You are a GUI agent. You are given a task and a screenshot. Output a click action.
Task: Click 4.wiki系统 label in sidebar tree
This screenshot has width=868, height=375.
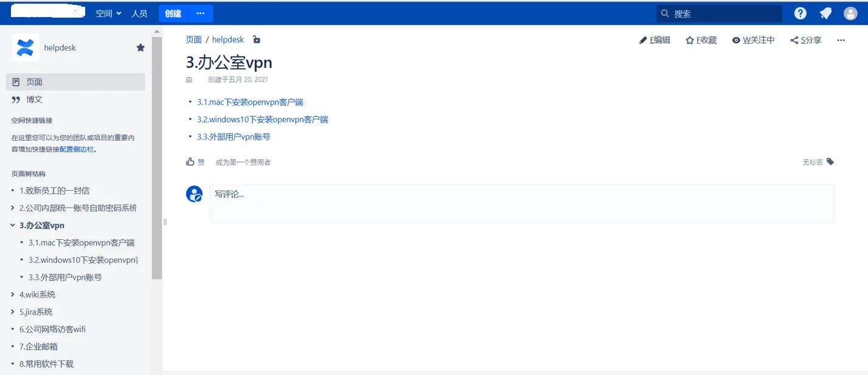click(37, 295)
